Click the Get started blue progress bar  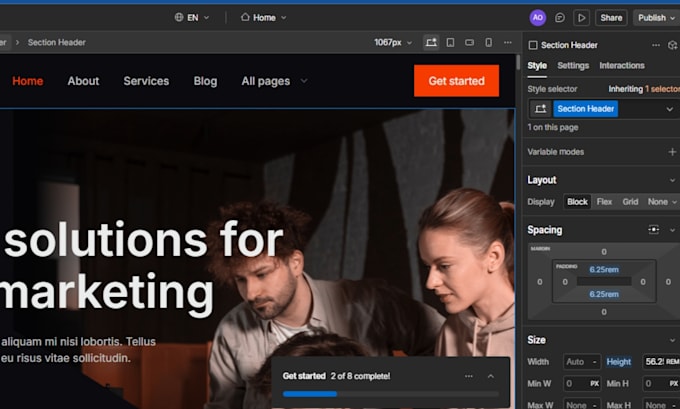[x=310, y=394]
